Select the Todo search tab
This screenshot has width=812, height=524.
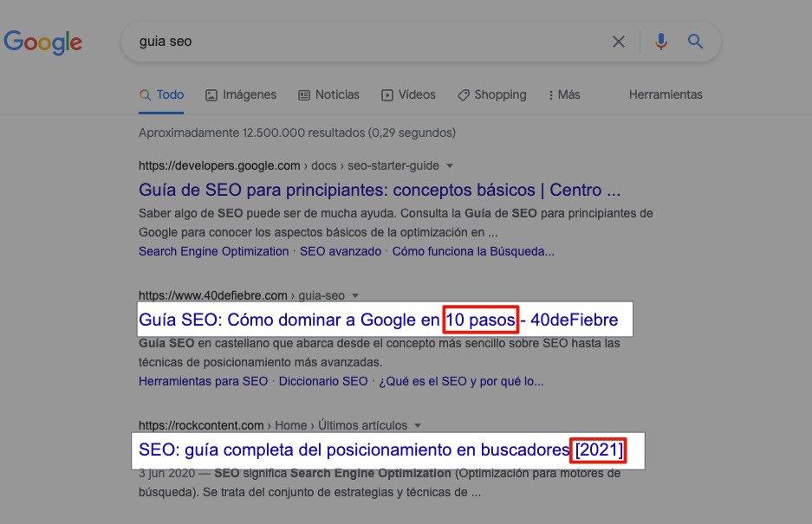(x=161, y=94)
